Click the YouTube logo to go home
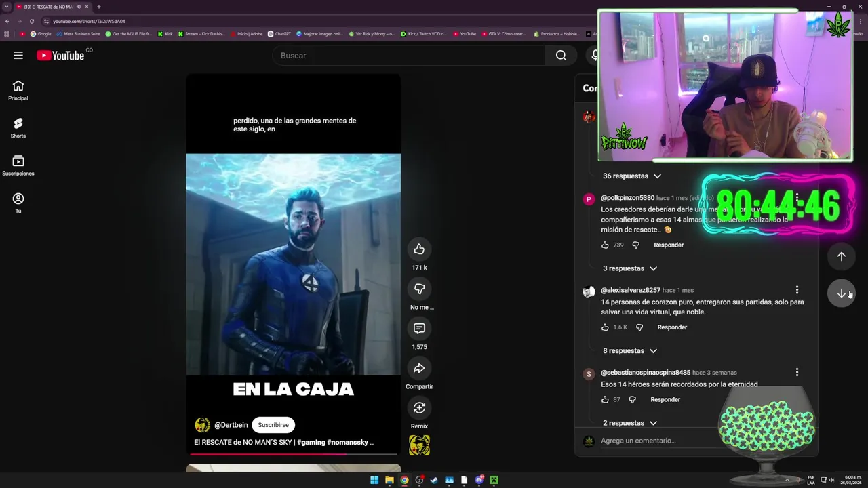The width and height of the screenshot is (868, 488). tap(60, 56)
